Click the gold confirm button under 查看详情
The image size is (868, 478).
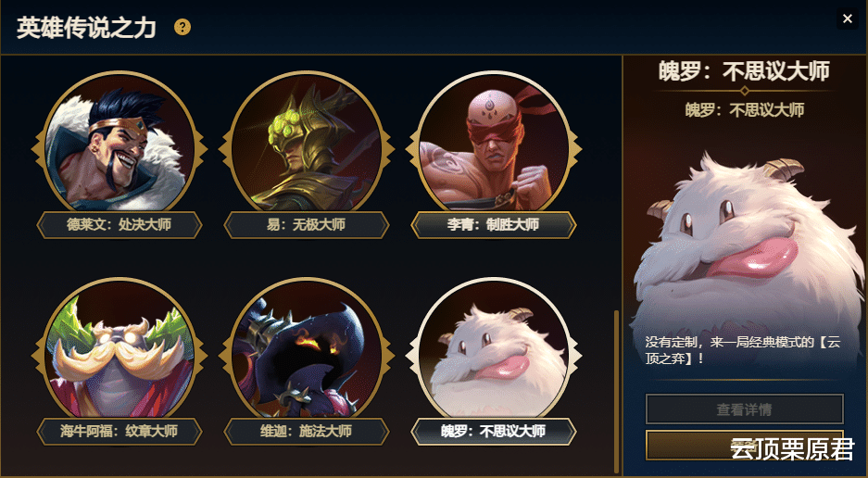(745, 446)
